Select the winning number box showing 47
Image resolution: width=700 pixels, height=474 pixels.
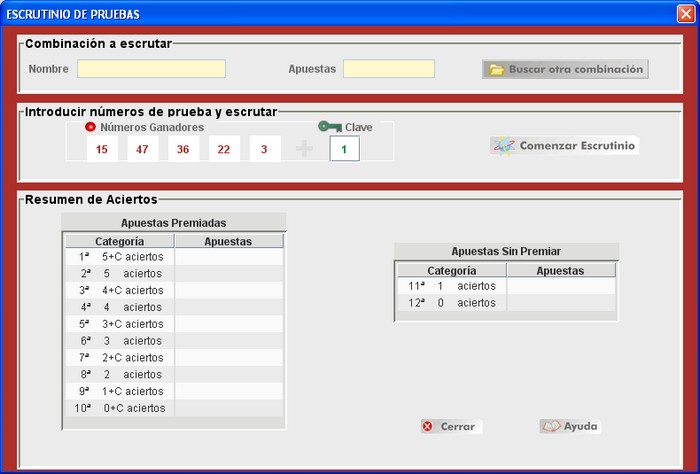coord(143,149)
